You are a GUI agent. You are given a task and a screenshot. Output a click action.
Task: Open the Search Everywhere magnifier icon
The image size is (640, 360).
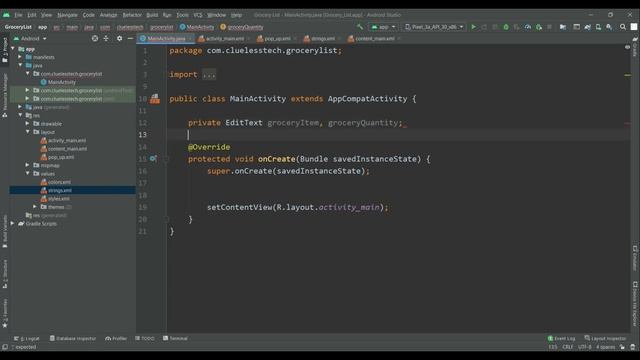[x=623, y=27]
